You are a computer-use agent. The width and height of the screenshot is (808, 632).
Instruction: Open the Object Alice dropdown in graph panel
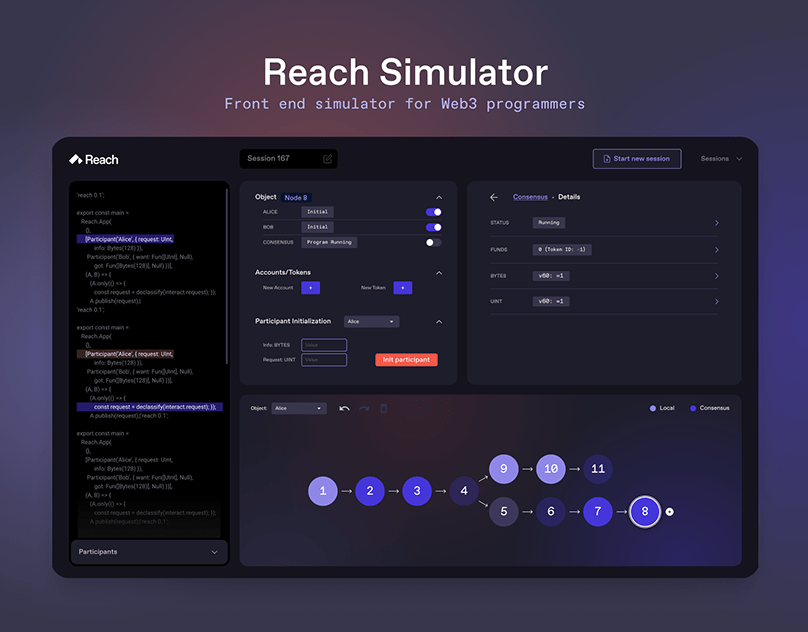[x=299, y=408]
